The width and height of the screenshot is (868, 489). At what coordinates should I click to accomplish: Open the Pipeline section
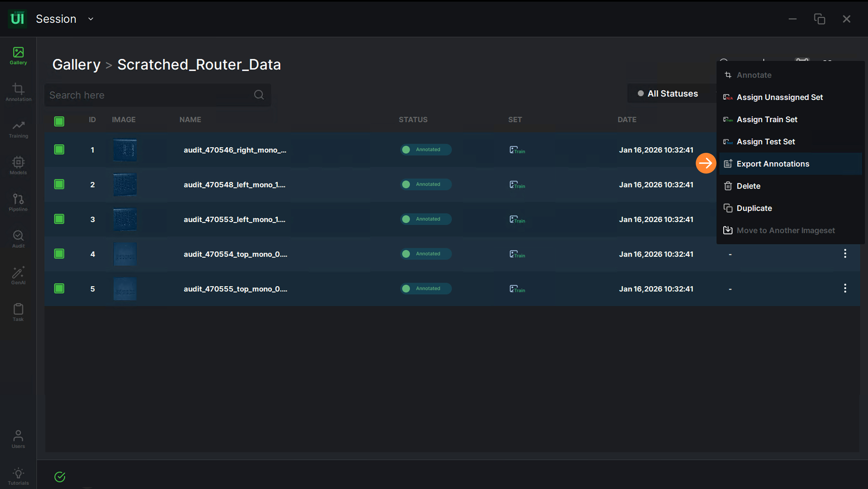(x=18, y=202)
